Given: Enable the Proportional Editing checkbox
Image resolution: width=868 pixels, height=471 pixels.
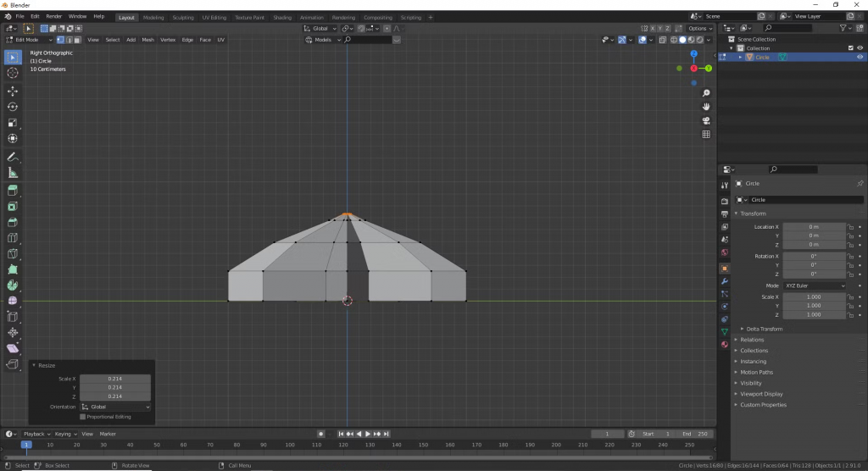Looking at the screenshot, I should tap(83, 417).
